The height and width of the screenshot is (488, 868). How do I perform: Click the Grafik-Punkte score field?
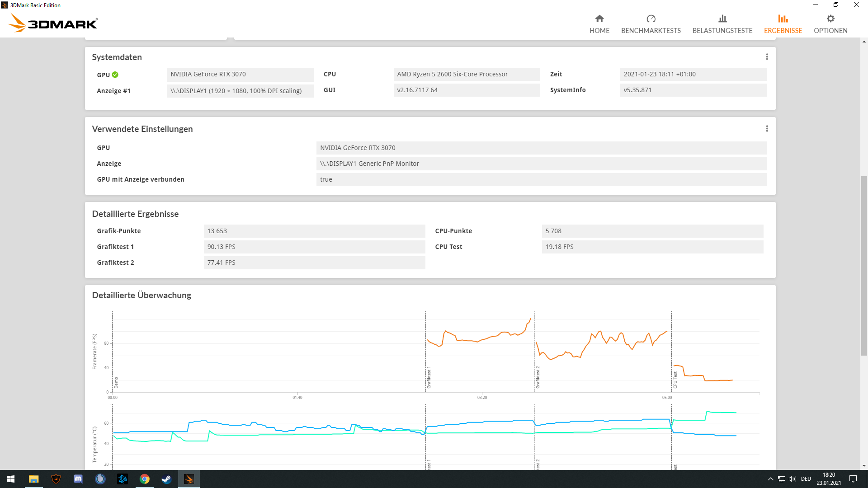[314, 231]
